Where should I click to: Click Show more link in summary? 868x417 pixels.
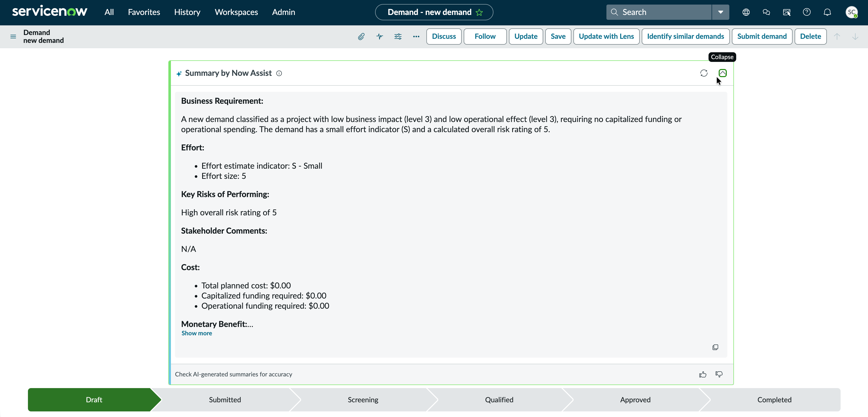(x=197, y=333)
